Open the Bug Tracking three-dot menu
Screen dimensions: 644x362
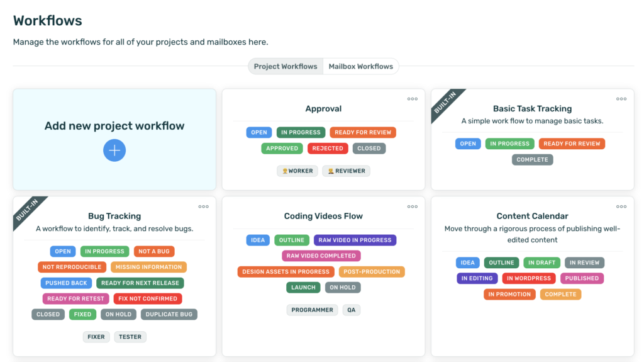(x=204, y=206)
